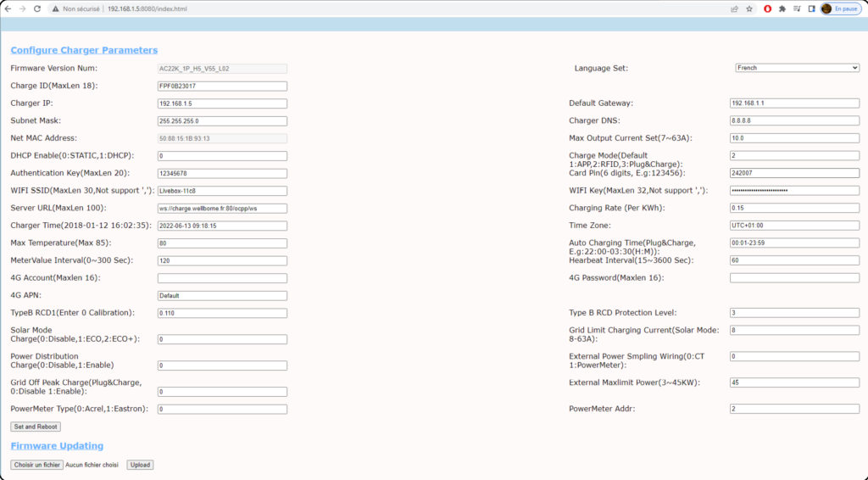The height and width of the screenshot is (480, 868).
Task: Click the Charger IP input field
Action: pyautogui.click(x=222, y=103)
